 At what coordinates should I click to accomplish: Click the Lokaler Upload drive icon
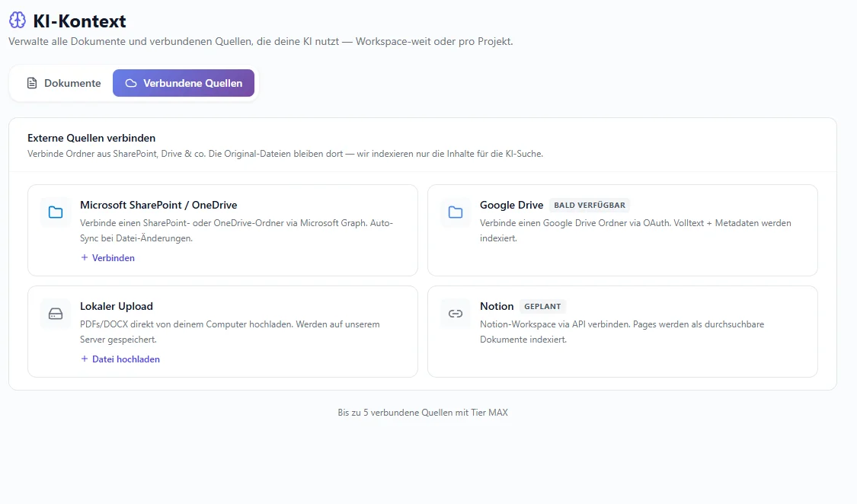(56, 314)
